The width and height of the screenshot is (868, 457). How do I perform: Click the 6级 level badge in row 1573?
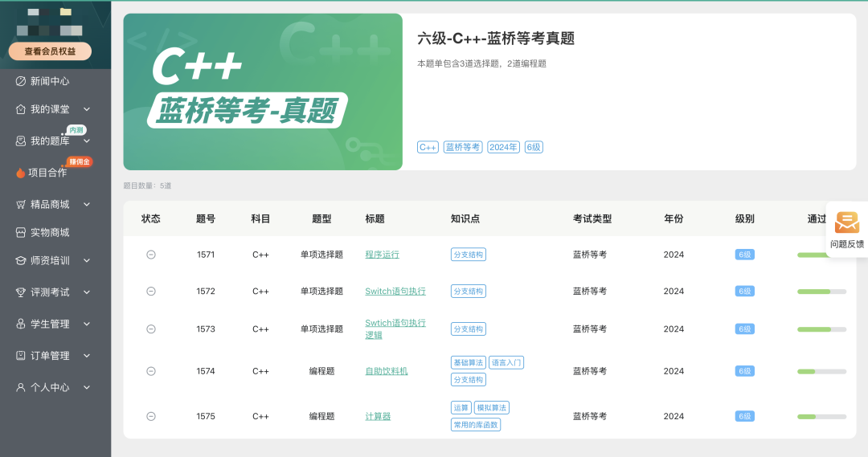(x=744, y=329)
